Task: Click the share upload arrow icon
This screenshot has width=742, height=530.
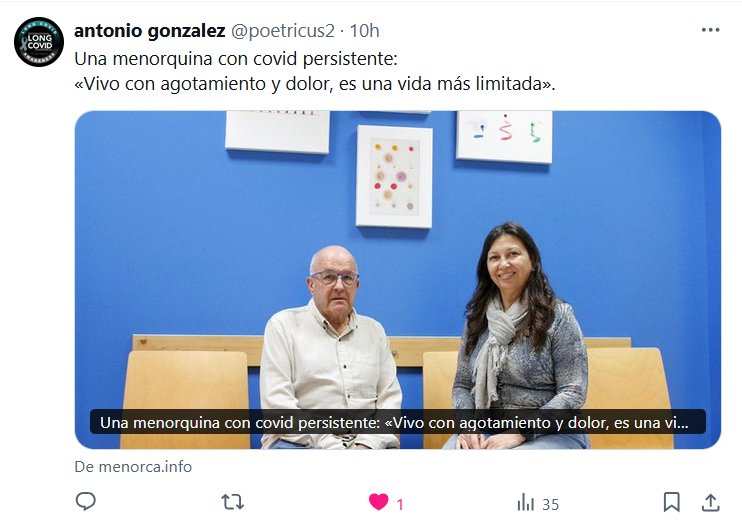Action: pos(710,502)
